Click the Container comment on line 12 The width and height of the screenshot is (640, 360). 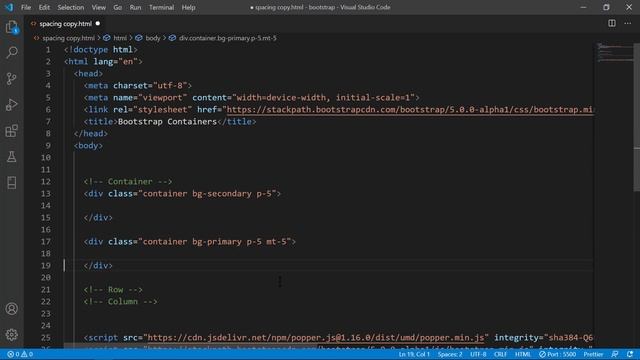[128, 182]
